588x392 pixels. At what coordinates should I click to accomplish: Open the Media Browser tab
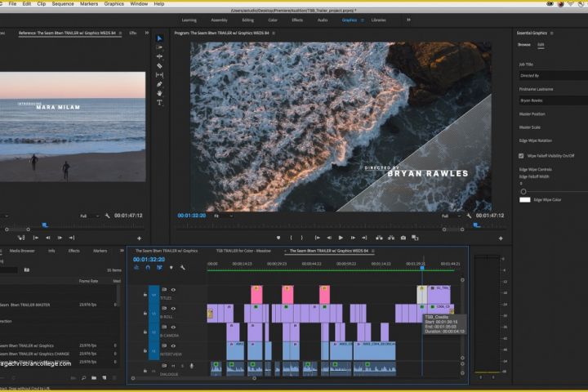pyautogui.click(x=22, y=251)
